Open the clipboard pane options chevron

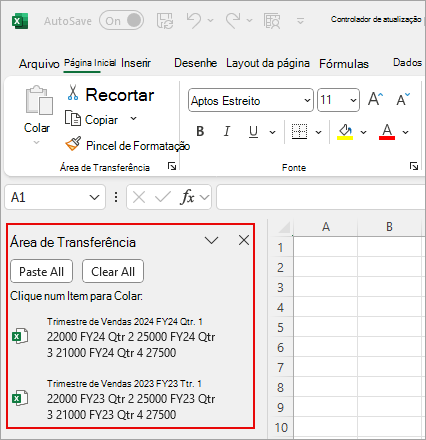click(211, 240)
